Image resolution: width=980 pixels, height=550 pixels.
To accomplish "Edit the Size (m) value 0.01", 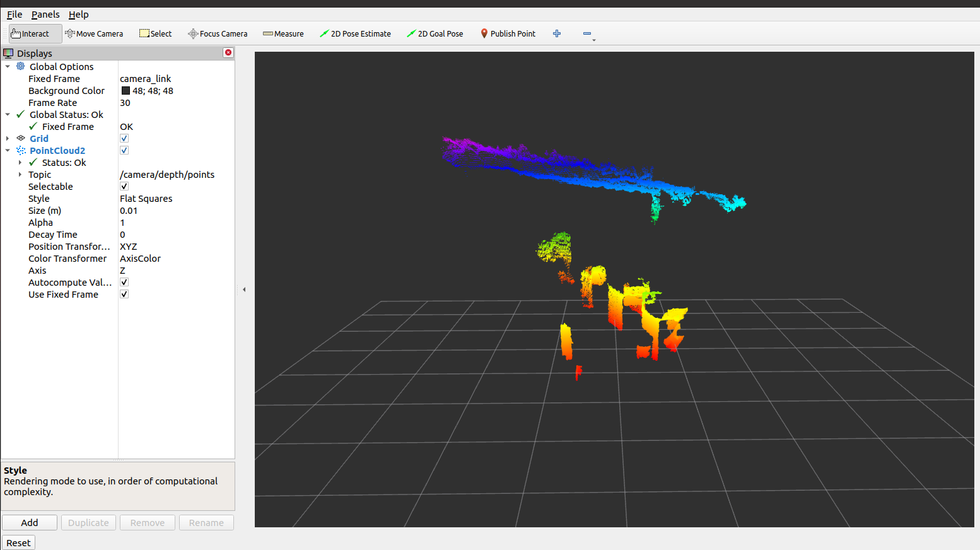I will click(176, 210).
